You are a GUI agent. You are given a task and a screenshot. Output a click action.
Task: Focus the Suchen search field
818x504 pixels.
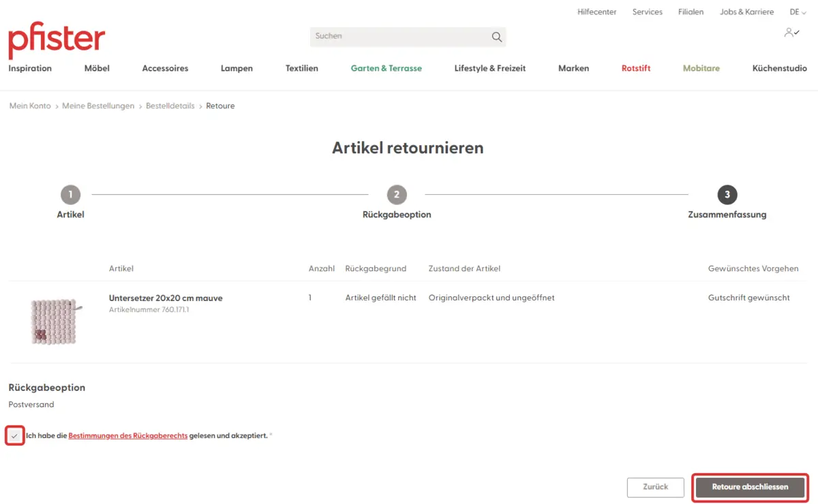399,37
